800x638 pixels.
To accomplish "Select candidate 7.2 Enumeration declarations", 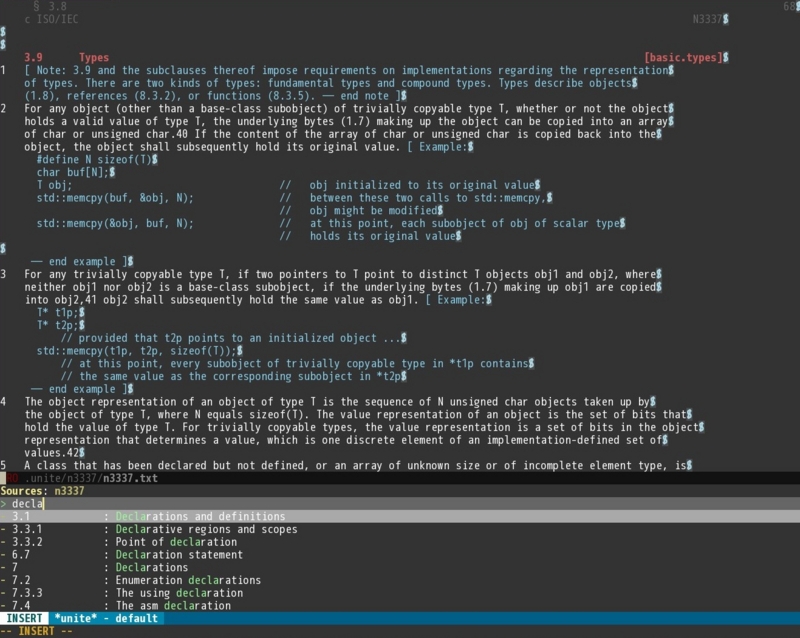I will pos(400,580).
